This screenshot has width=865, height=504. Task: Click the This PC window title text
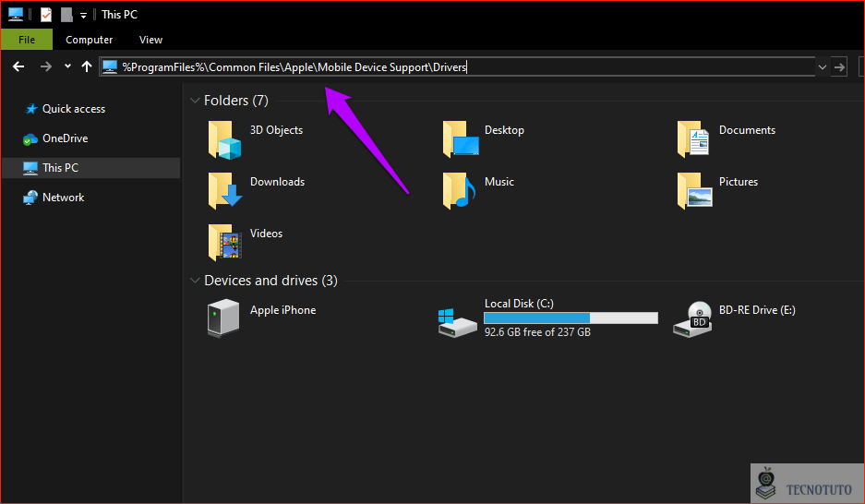[119, 15]
